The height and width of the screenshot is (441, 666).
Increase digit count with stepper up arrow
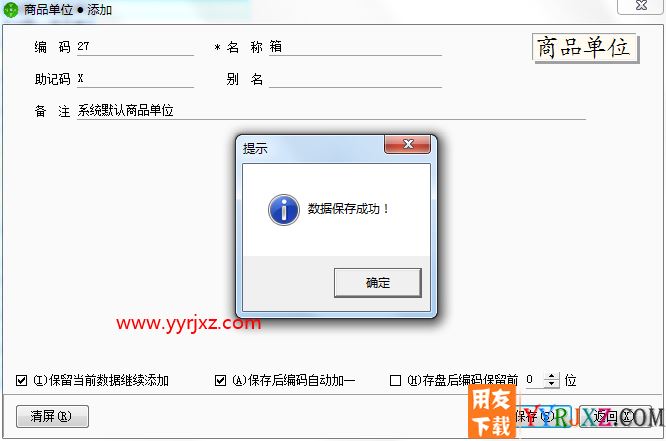coord(551,376)
